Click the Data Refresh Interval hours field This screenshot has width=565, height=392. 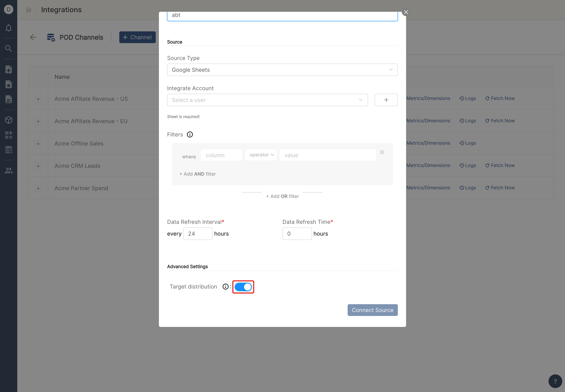pyautogui.click(x=198, y=234)
